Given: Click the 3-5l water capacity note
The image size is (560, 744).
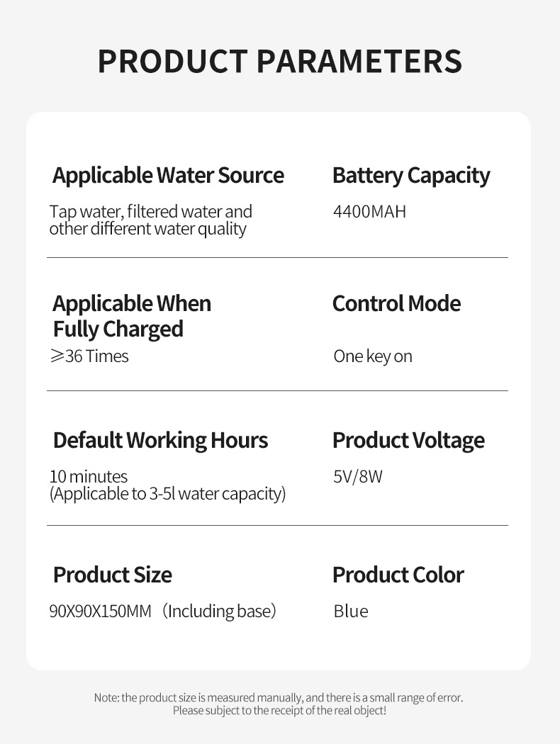Looking at the screenshot, I should (x=167, y=494).
